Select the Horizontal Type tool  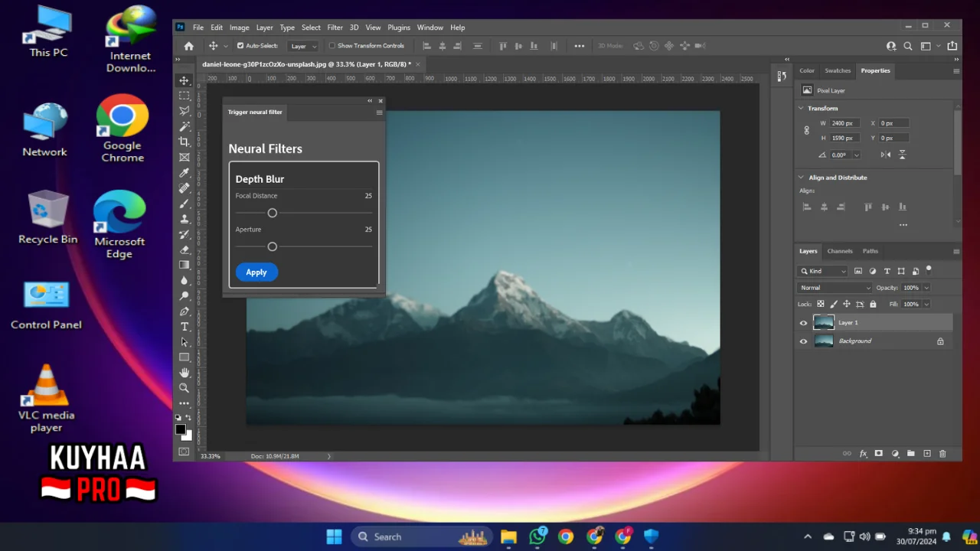click(x=185, y=327)
